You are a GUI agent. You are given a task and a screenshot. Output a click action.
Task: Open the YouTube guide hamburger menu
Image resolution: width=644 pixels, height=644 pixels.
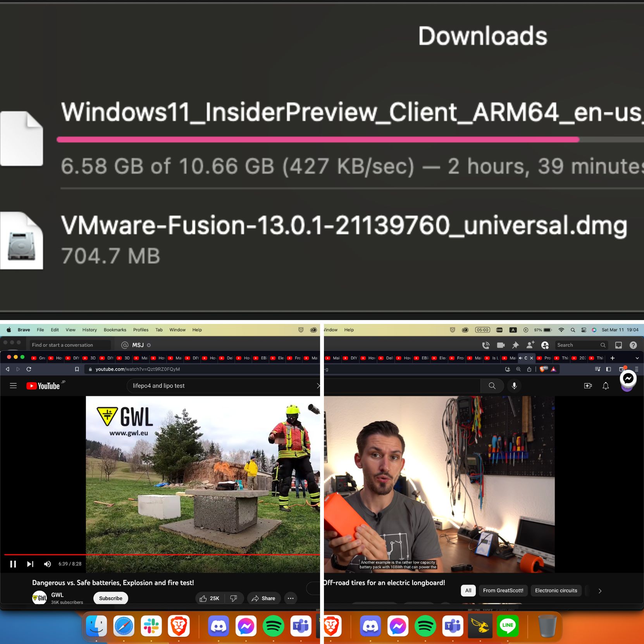point(13,386)
